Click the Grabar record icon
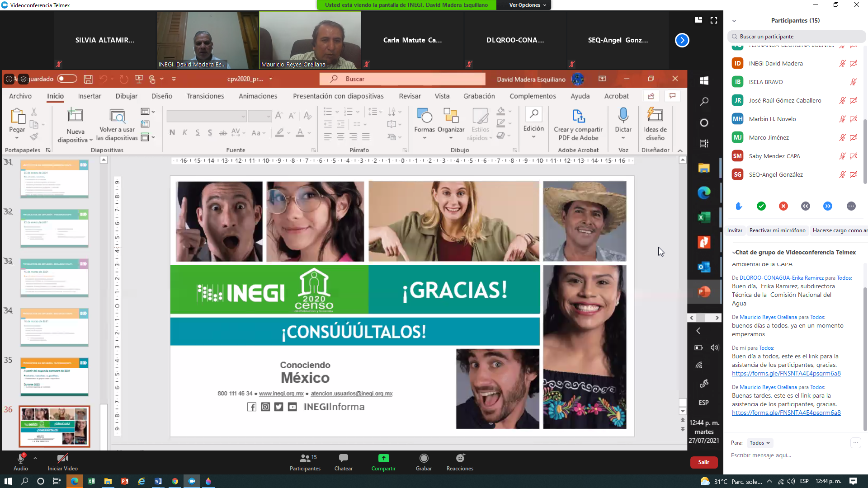868x488 pixels. click(424, 458)
